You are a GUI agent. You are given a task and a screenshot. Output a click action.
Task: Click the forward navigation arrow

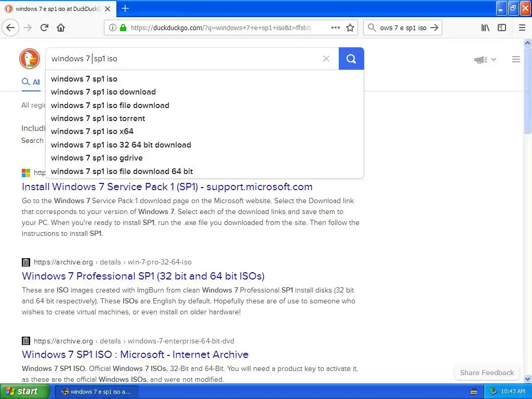point(28,28)
